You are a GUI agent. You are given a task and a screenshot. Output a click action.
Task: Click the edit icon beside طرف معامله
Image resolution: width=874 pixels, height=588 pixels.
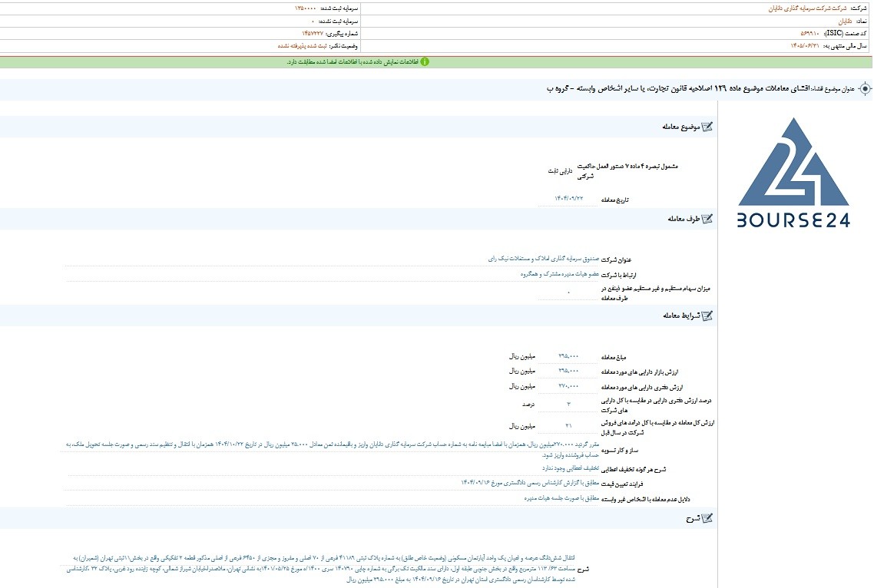click(x=707, y=219)
